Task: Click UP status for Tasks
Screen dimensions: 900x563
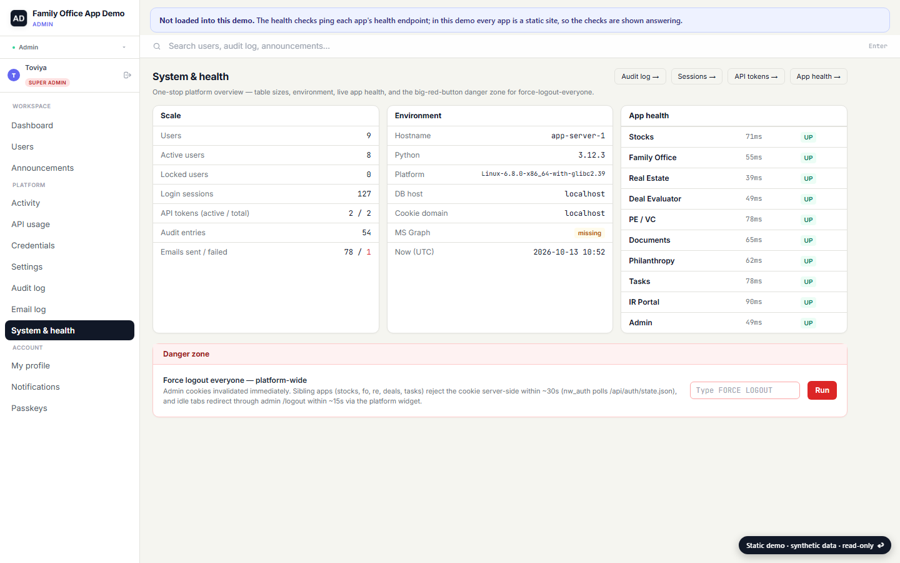Action: point(808,282)
